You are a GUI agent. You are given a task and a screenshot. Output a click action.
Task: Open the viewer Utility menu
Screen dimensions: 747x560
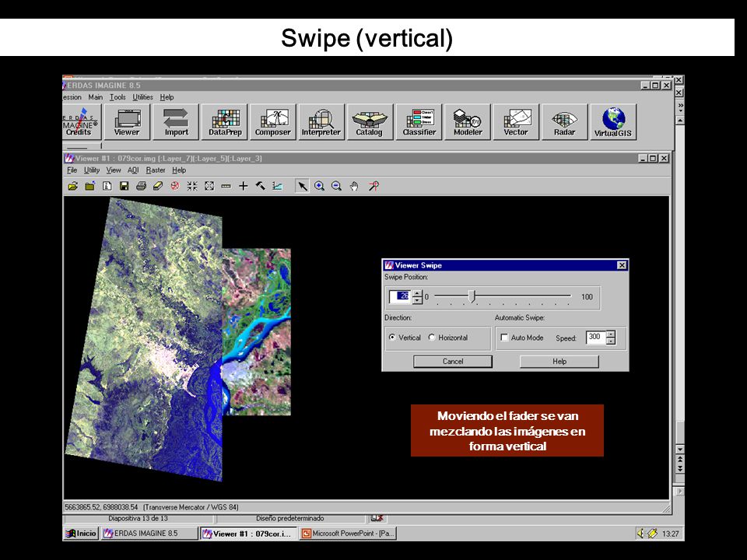pos(92,170)
